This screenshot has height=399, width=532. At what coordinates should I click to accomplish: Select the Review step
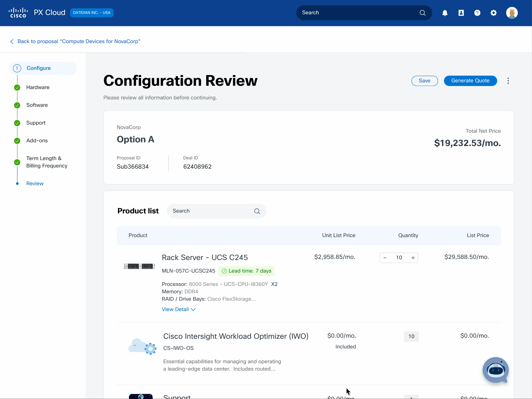[35, 183]
